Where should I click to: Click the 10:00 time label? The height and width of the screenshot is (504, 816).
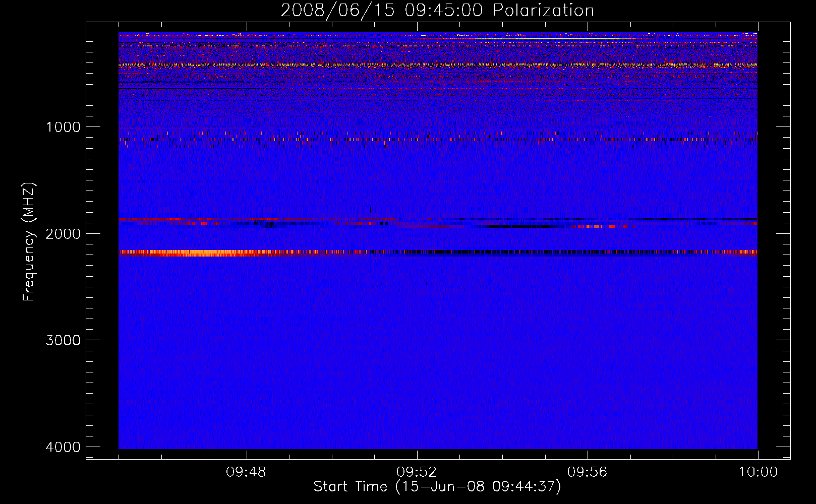click(757, 472)
